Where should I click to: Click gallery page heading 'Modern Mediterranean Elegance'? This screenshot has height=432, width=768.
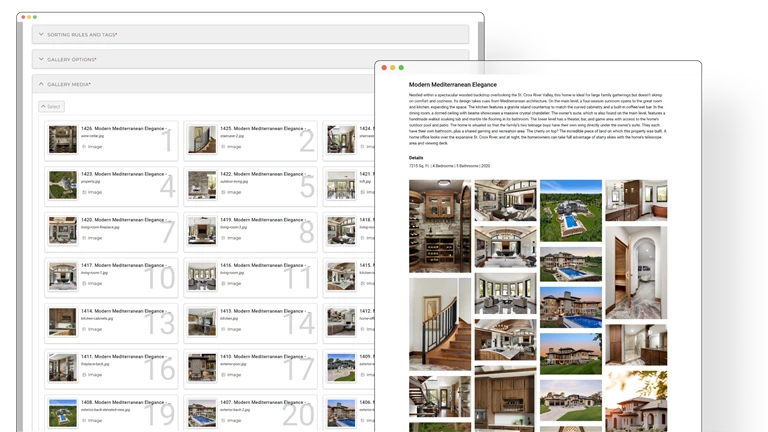[453, 84]
